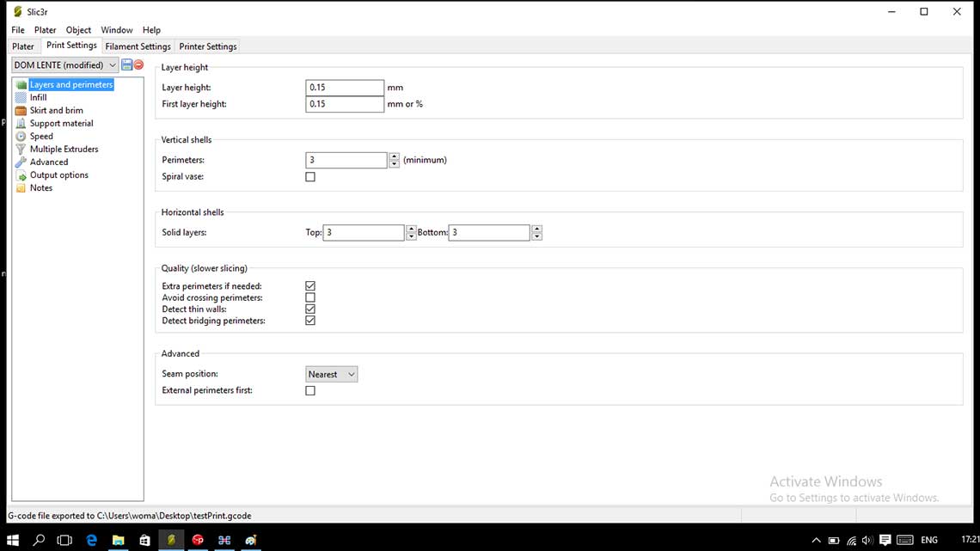The width and height of the screenshot is (980, 551).
Task: Open the Action Center notifications icon
Action: [885, 541]
